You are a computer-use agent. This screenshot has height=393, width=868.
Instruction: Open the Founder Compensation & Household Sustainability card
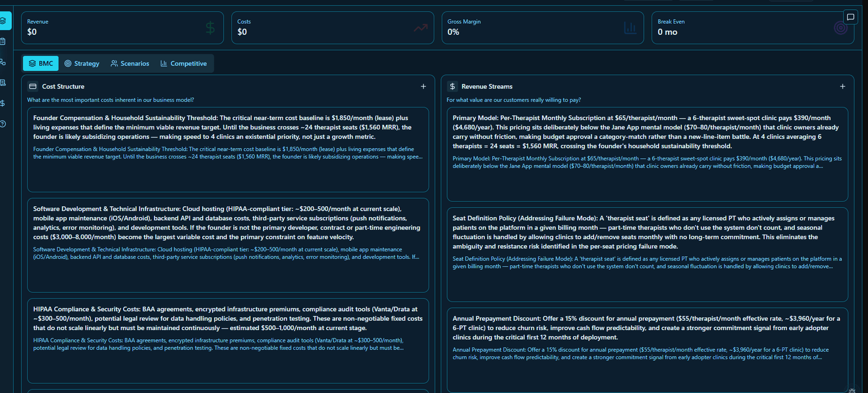coord(228,150)
